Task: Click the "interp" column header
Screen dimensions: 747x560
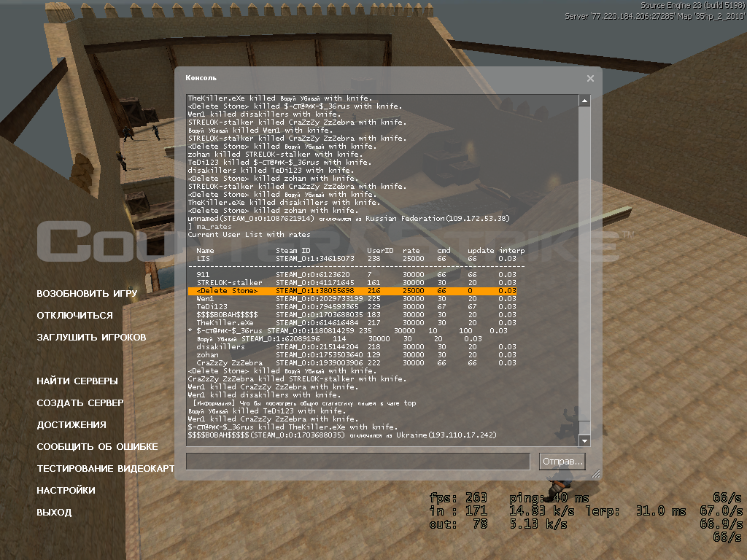Action: pyautogui.click(x=511, y=251)
